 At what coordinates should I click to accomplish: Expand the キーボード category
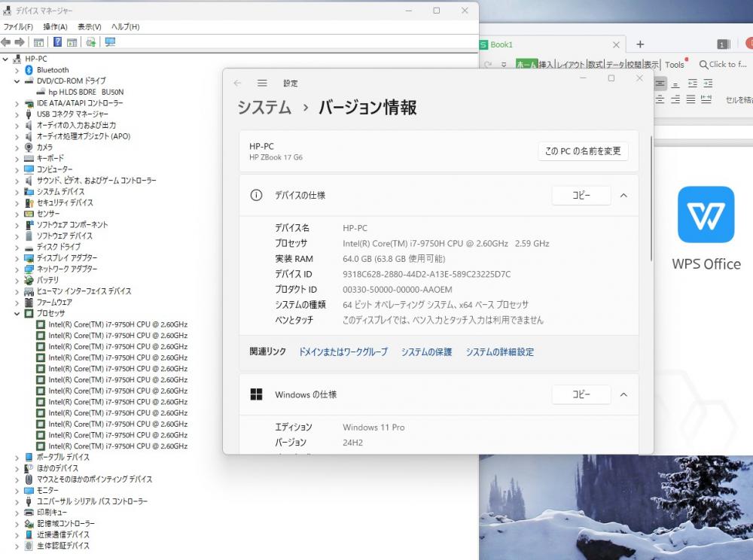coord(17,158)
